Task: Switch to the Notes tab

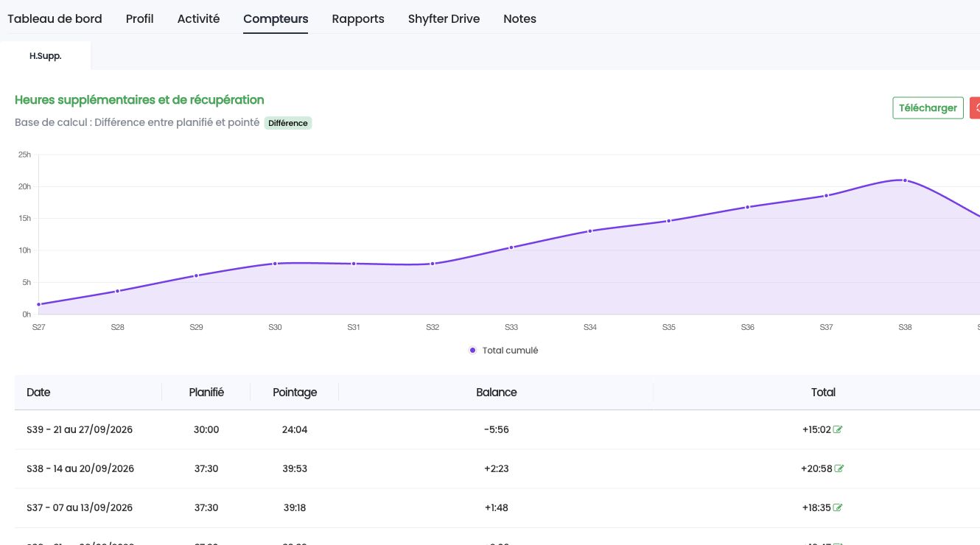Action: (519, 18)
